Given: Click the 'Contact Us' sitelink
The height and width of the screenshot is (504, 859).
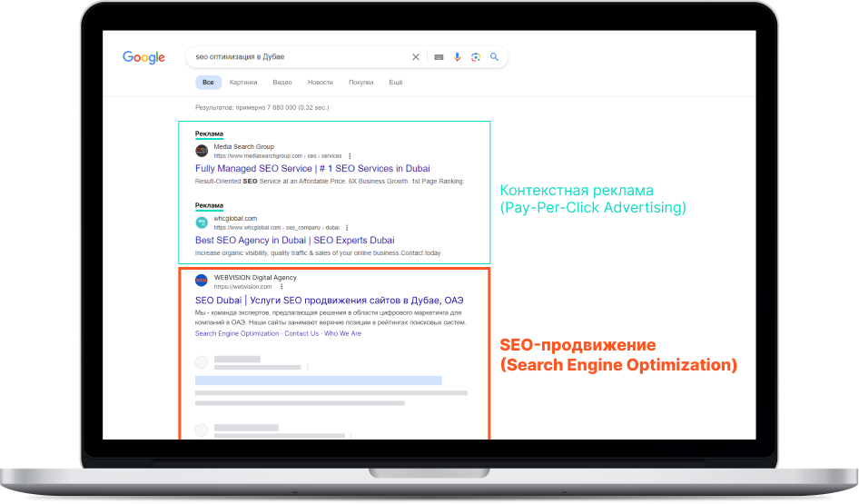Looking at the screenshot, I should pyautogui.click(x=301, y=333).
